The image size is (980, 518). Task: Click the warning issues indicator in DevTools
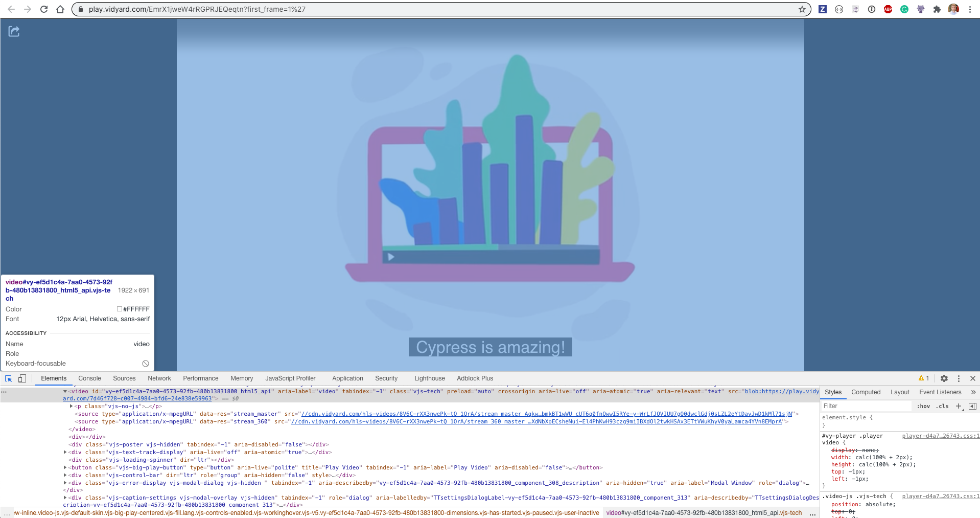(924, 378)
